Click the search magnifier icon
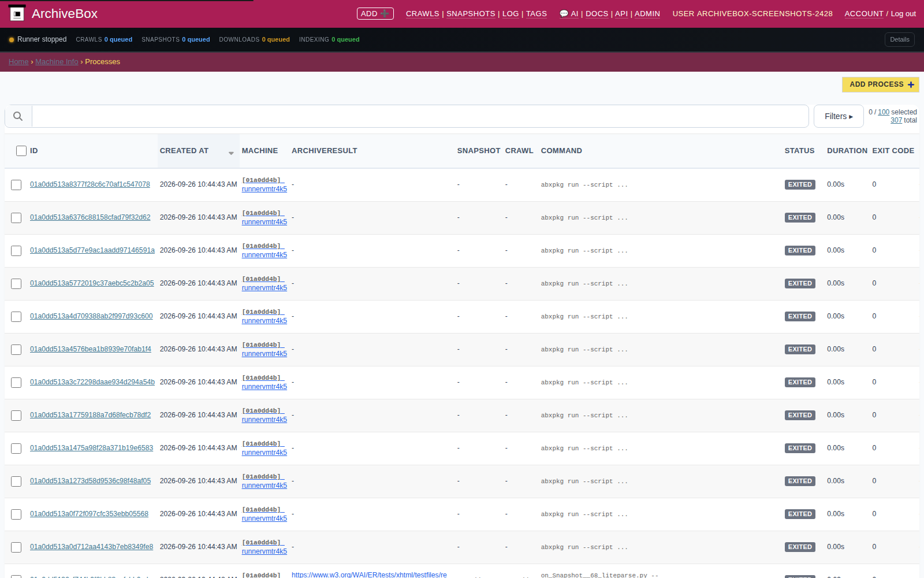Image resolution: width=924 pixels, height=578 pixels. pyautogui.click(x=18, y=116)
